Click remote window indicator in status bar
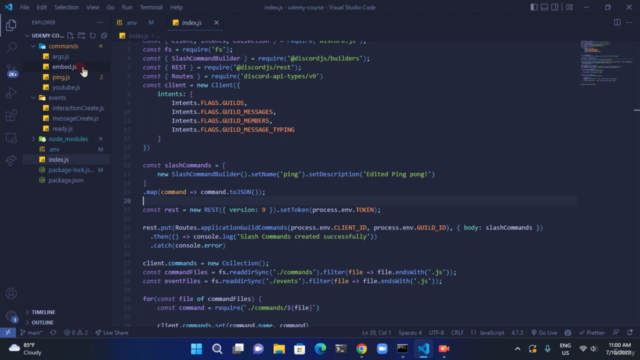 tap(8, 333)
